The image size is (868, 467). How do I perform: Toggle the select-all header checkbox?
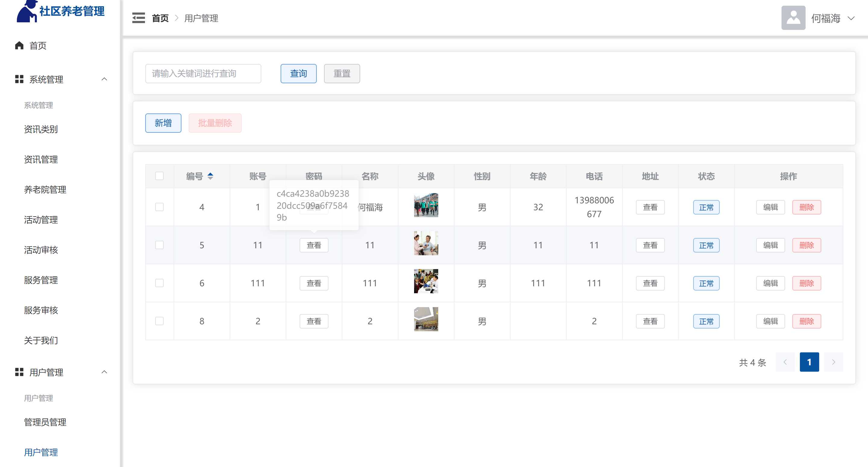(159, 176)
